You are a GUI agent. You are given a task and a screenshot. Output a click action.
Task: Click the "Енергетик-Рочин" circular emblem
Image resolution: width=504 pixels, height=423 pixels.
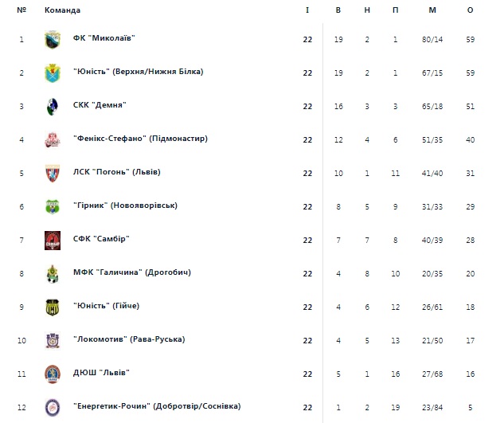click(53, 408)
